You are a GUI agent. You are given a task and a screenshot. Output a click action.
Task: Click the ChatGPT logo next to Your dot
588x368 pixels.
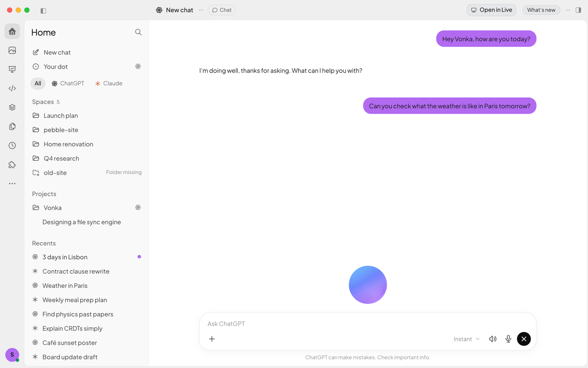138,67
